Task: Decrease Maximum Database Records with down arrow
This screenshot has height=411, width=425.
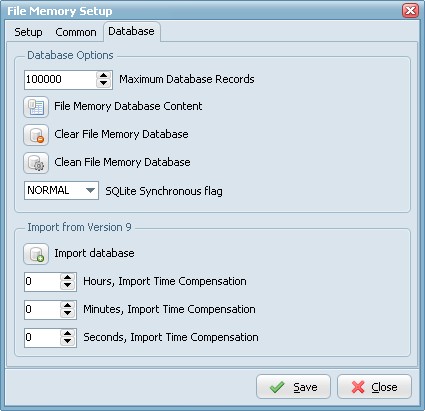Action: click(104, 84)
